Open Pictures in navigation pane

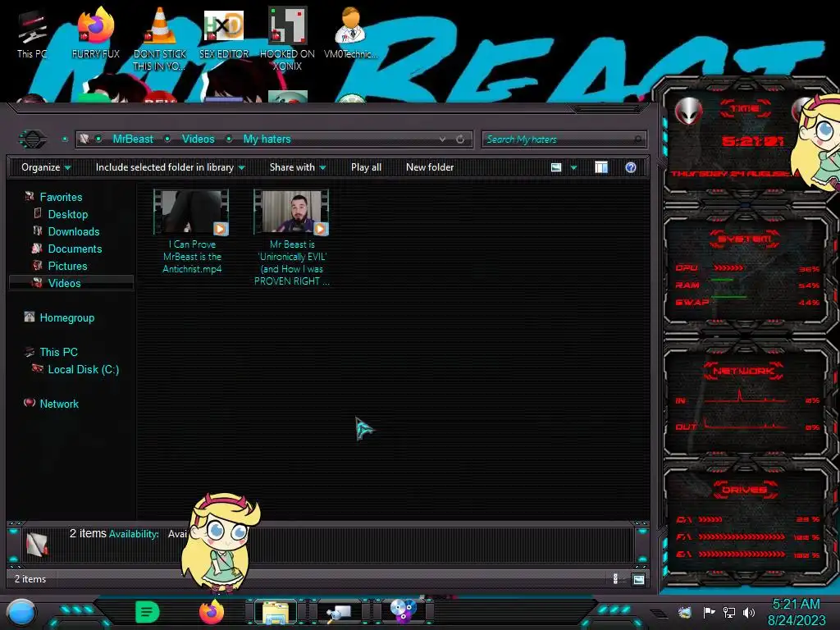(67, 266)
